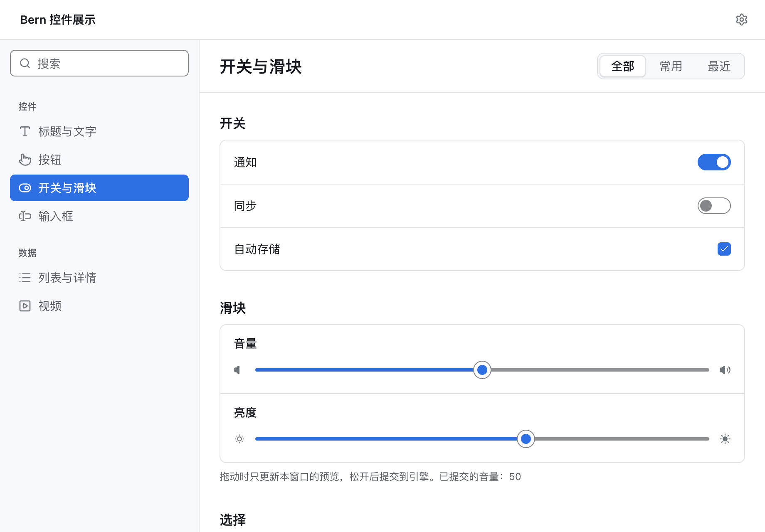The height and width of the screenshot is (532, 765).
Task: Click the 音量 label
Action: tap(245, 344)
